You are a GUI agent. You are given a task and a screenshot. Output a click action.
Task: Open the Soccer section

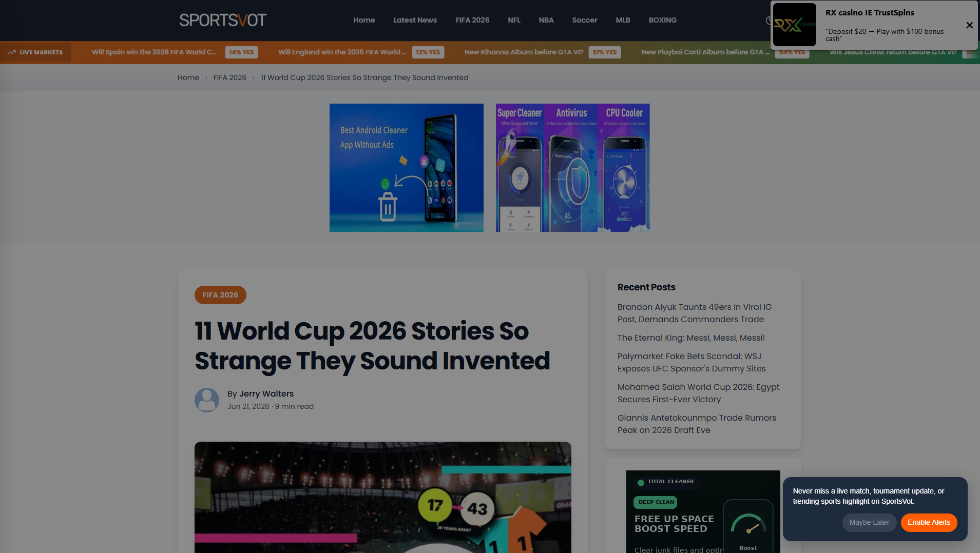click(x=584, y=20)
